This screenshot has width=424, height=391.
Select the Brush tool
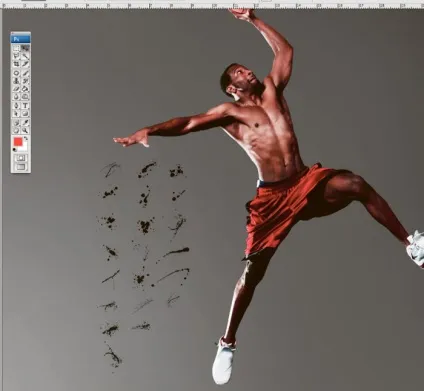[25, 73]
